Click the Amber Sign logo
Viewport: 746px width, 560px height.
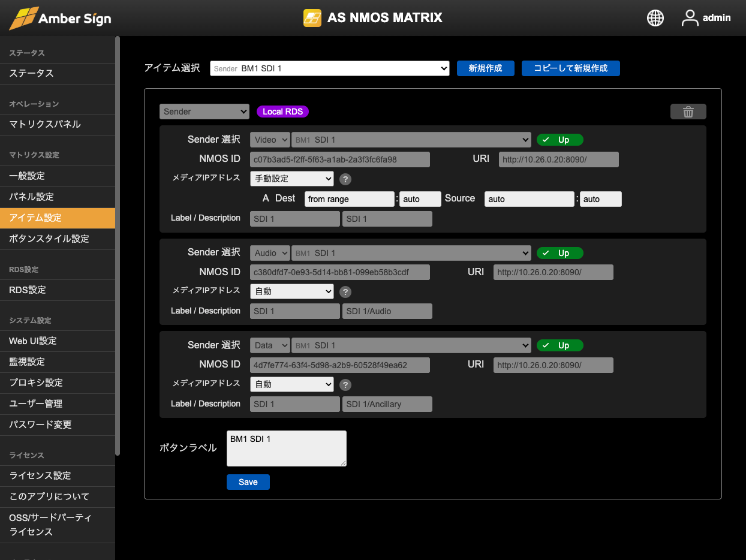tap(60, 18)
